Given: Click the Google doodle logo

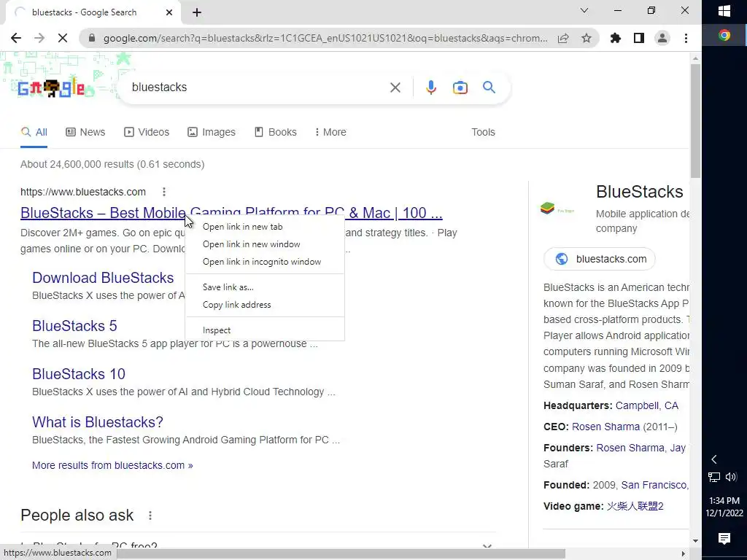Looking at the screenshot, I should tap(52, 88).
